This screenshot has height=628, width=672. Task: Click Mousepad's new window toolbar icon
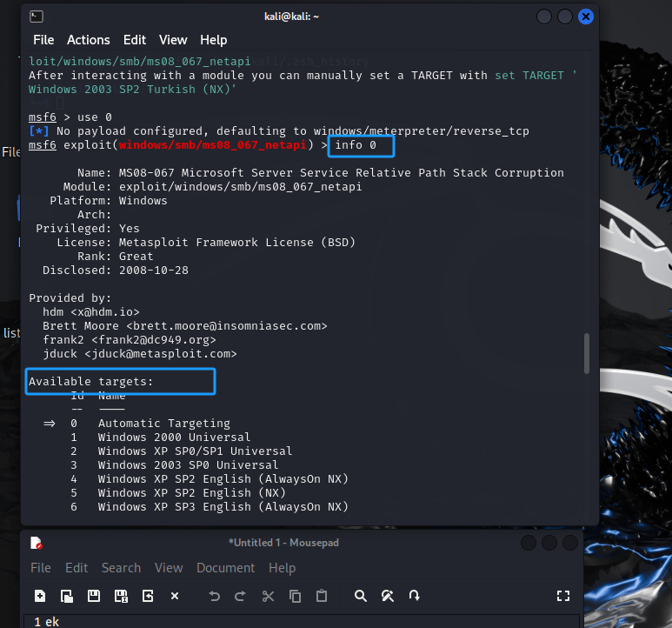pos(67,596)
